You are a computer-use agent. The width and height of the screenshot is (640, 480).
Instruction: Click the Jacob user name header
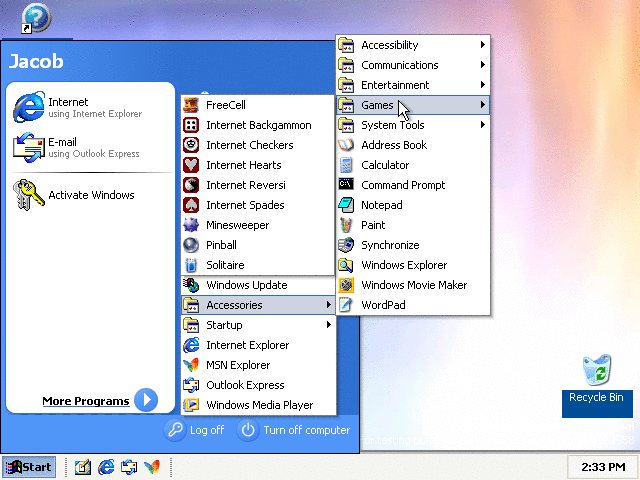pyautogui.click(x=36, y=61)
